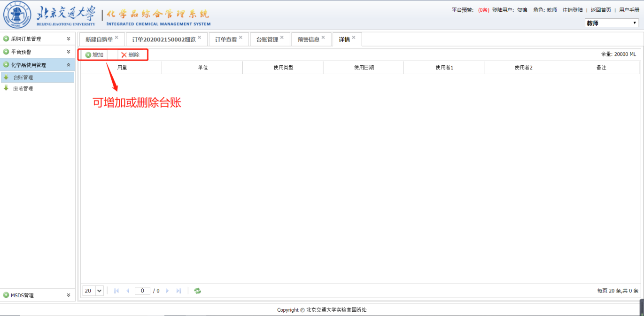
Task: Switch to the 台账管理 tab
Action: [267, 40]
